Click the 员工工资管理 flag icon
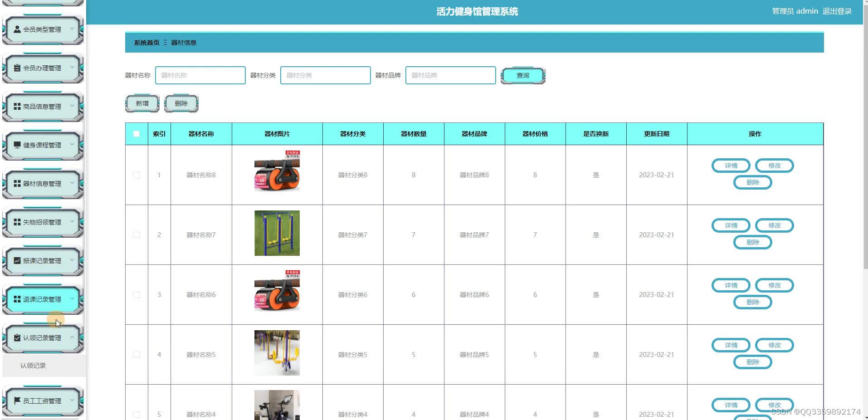This screenshot has width=868, height=420. click(17, 401)
